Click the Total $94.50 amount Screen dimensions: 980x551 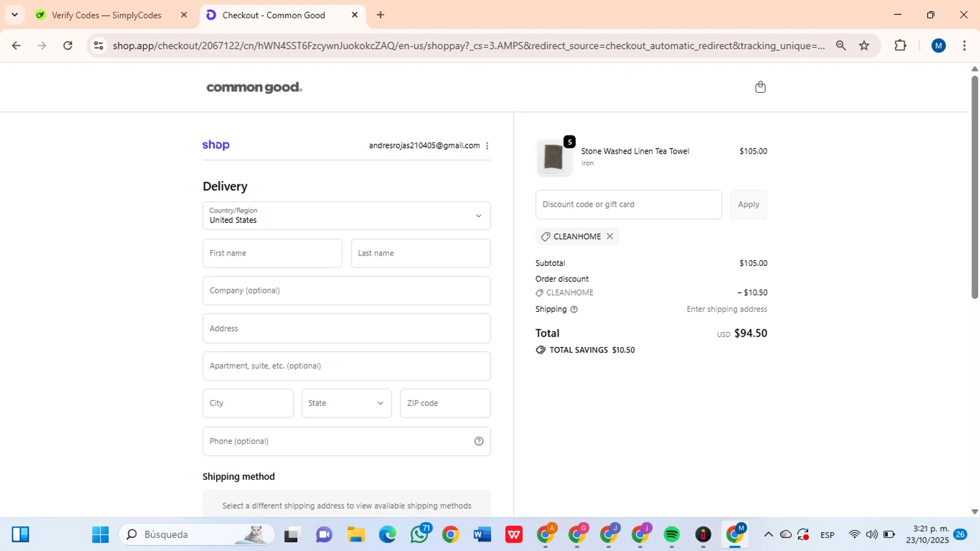(751, 333)
